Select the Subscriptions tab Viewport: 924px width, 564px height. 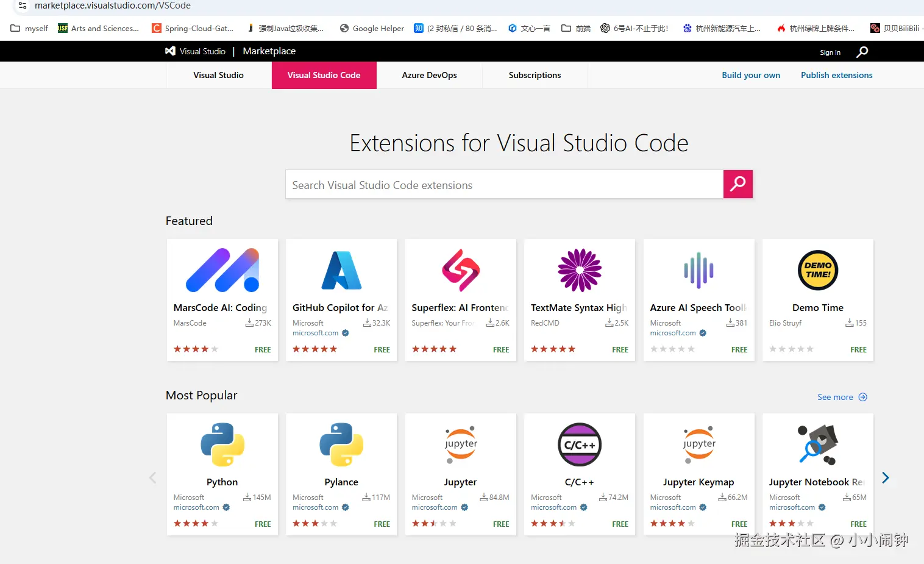pyautogui.click(x=535, y=75)
